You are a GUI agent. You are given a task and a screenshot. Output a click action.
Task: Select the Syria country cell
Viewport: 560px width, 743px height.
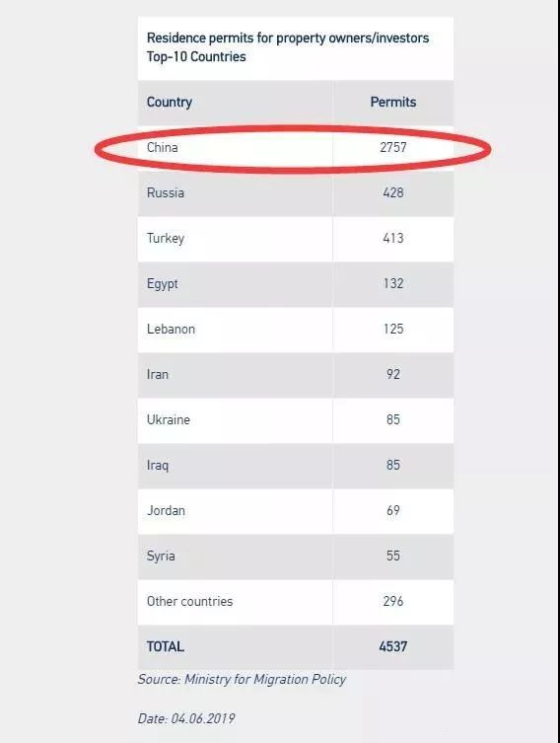click(161, 556)
